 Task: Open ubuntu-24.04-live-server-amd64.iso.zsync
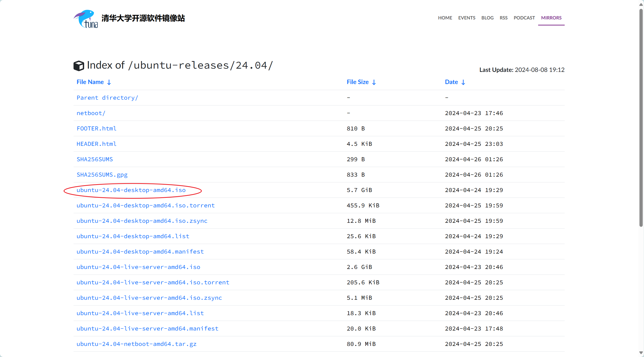tap(149, 298)
